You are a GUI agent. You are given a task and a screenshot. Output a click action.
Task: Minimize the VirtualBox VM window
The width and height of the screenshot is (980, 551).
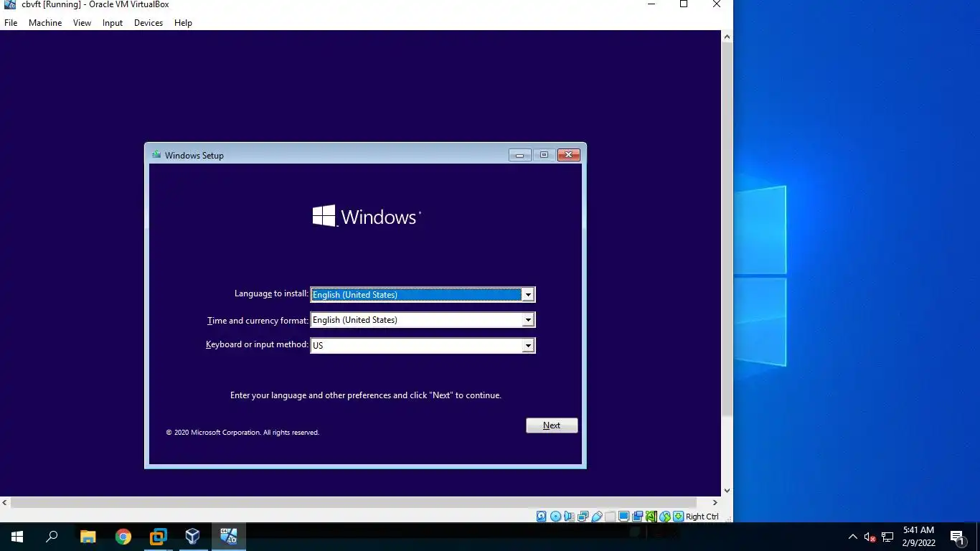pyautogui.click(x=651, y=4)
